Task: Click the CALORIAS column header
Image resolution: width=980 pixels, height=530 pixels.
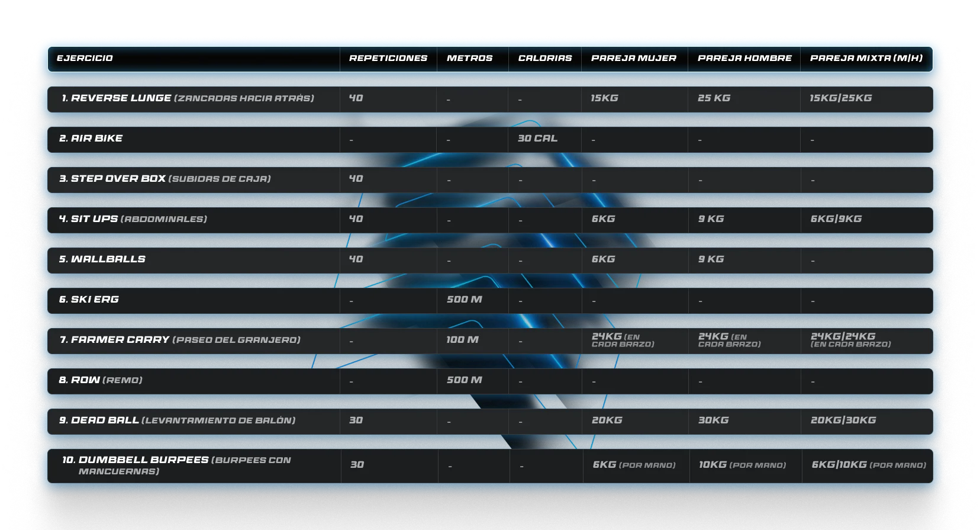Action: [x=545, y=58]
